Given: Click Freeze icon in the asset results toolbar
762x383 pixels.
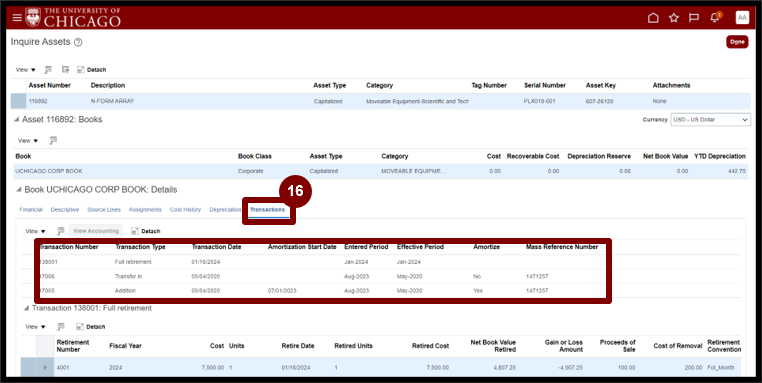Looking at the screenshot, I should coord(48,70).
